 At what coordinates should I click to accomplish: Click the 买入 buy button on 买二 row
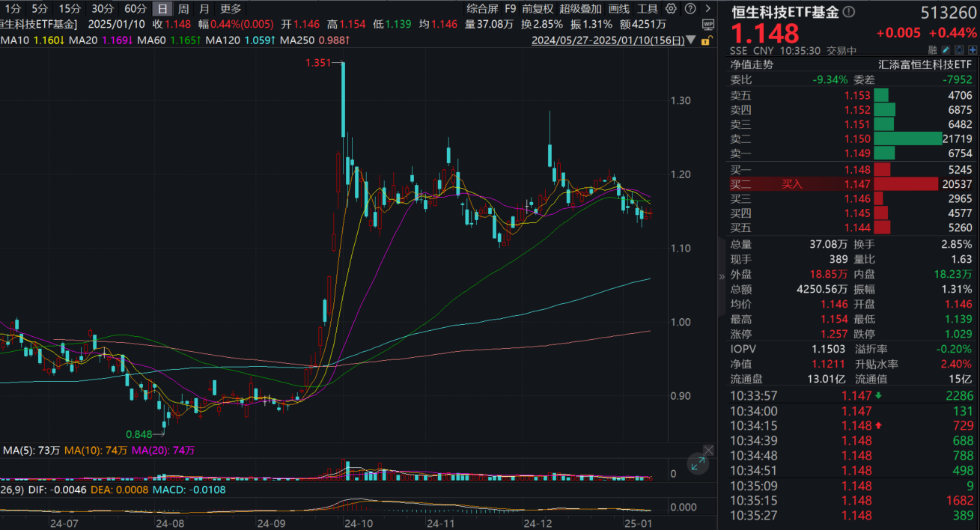(793, 183)
